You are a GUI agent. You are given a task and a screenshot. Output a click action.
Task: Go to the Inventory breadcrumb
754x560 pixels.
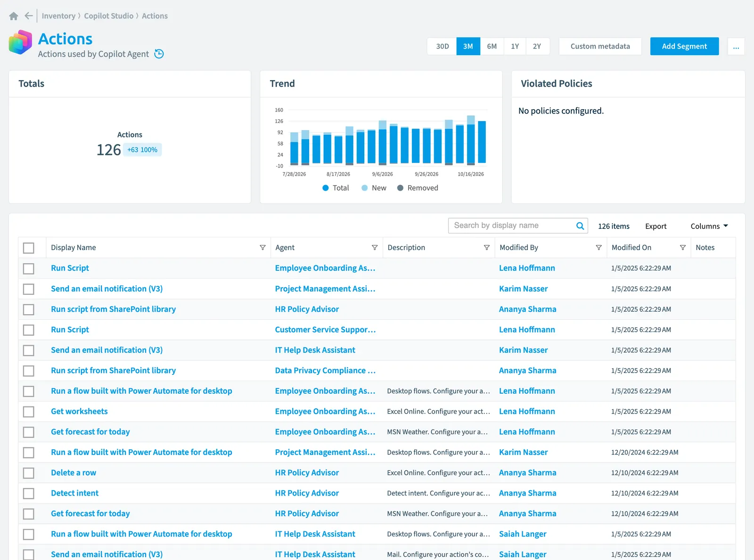(x=58, y=16)
